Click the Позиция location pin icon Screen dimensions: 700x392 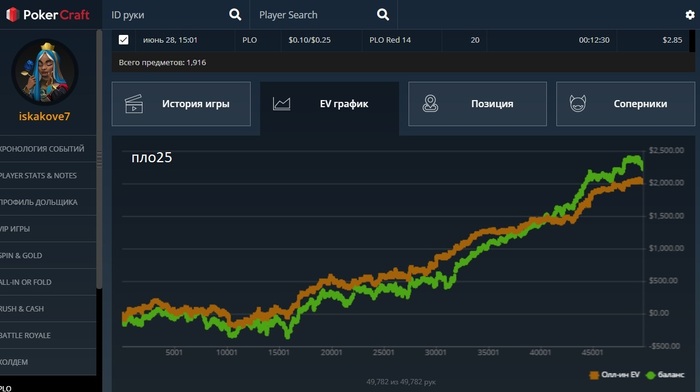point(430,104)
